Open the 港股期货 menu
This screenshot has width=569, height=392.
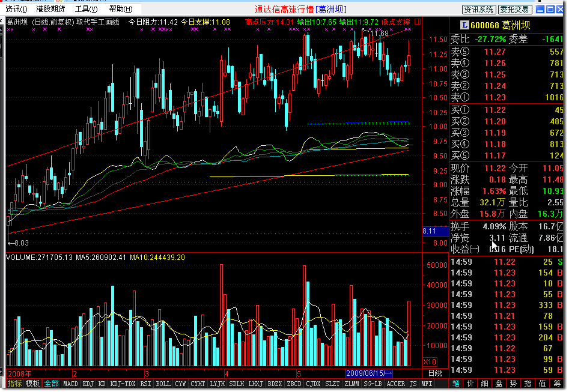[50, 8]
